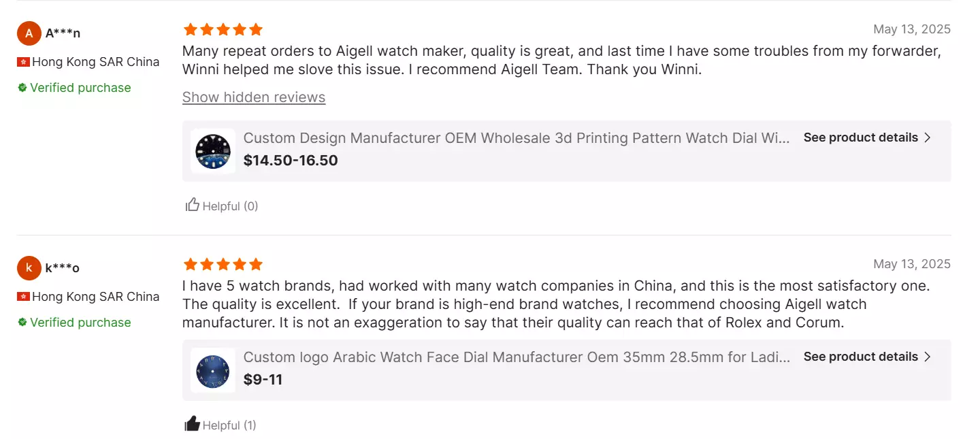Click the Verified purchase badge on the first review

pos(73,87)
